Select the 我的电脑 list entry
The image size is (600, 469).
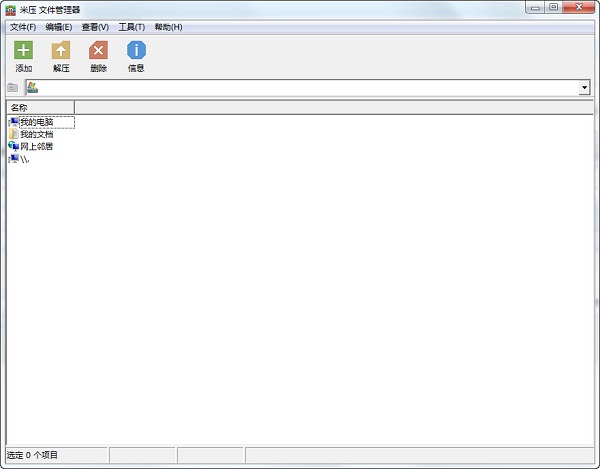click(x=37, y=122)
